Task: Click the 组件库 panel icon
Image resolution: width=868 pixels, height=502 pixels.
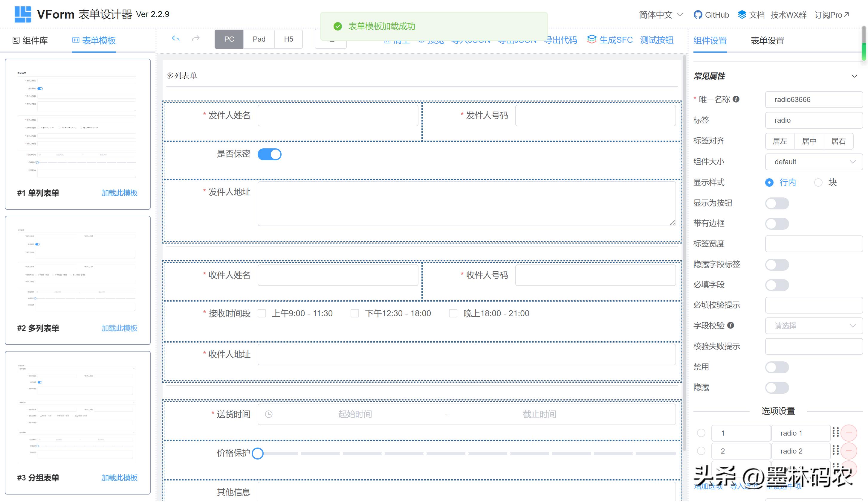Action: point(16,40)
